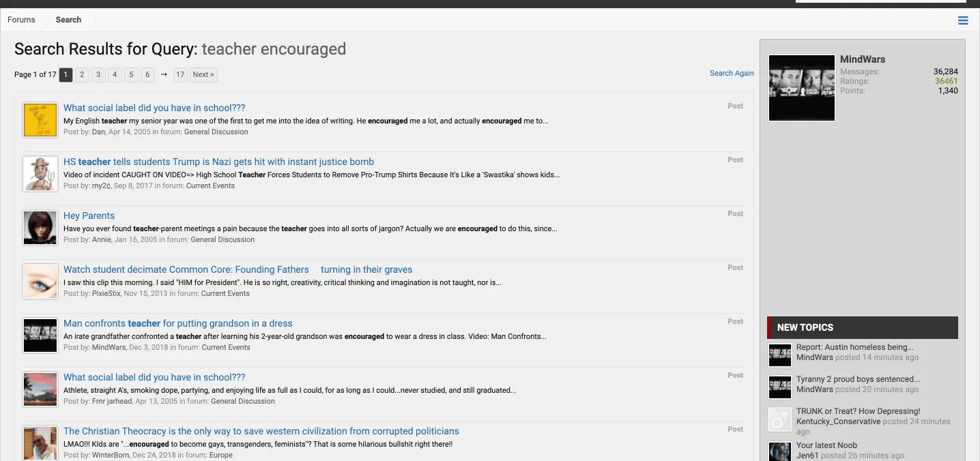Expand hidden pages with the arrow between 6 and 17

pyautogui.click(x=164, y=75)
